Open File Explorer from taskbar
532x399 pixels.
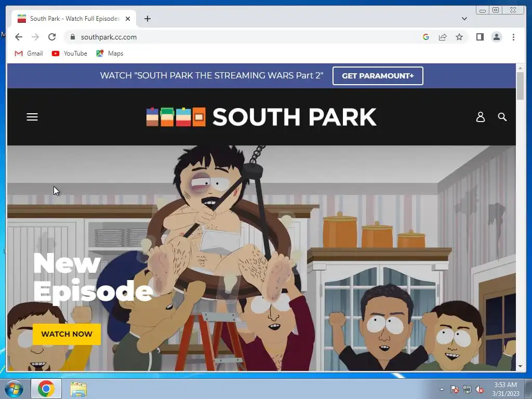(78, 389)
